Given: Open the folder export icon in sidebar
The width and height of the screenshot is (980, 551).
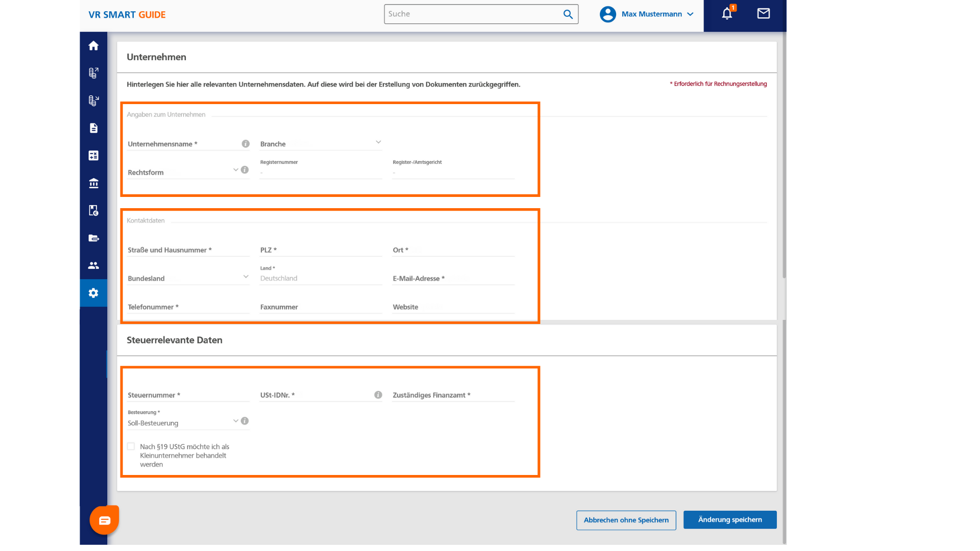Looking at the screenshot, I should 93,238.
